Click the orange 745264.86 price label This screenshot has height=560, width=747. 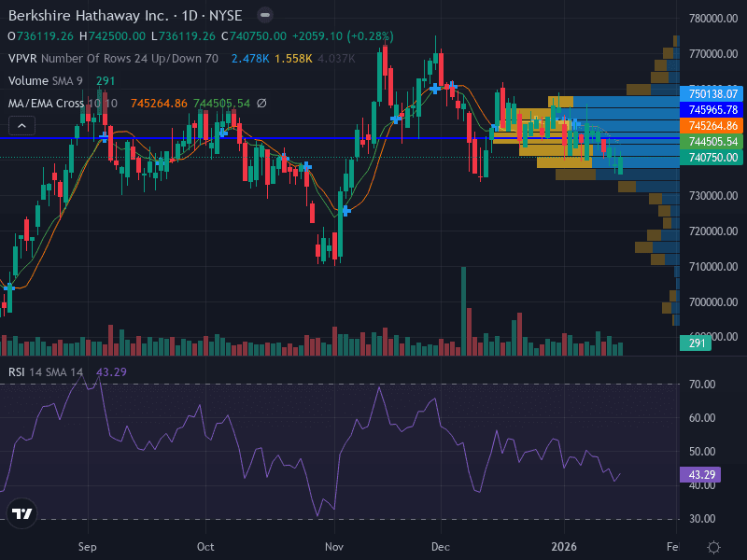(x=712, y=126)
